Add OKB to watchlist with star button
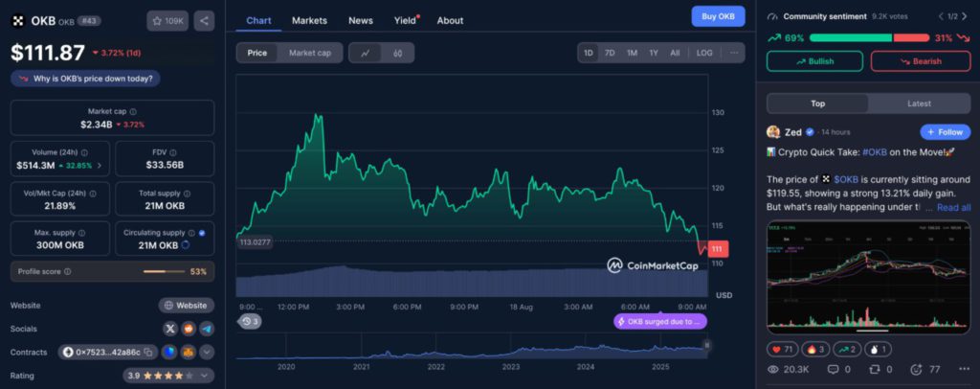Image resolution: width=980 pixels, height=389 pixels. click(x=167, y=20)
